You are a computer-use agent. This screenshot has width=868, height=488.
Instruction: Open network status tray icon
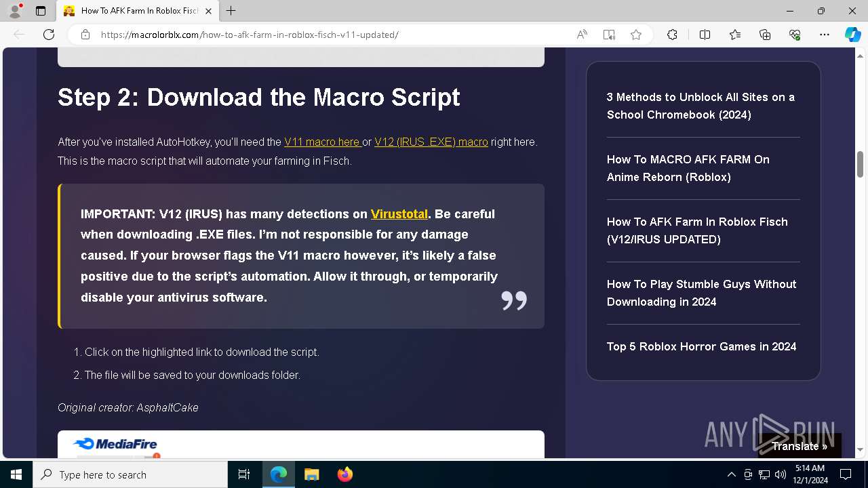(x=764, y=474)
